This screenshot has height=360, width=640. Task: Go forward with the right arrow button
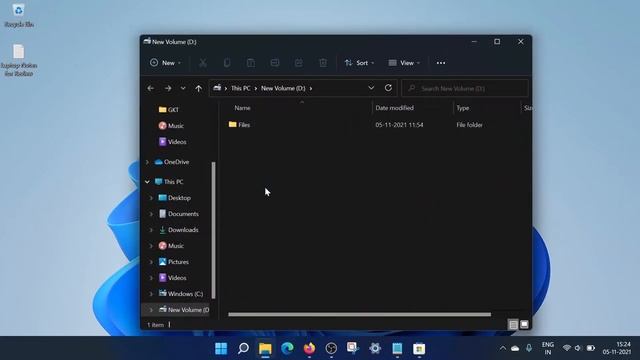point(168,88)
